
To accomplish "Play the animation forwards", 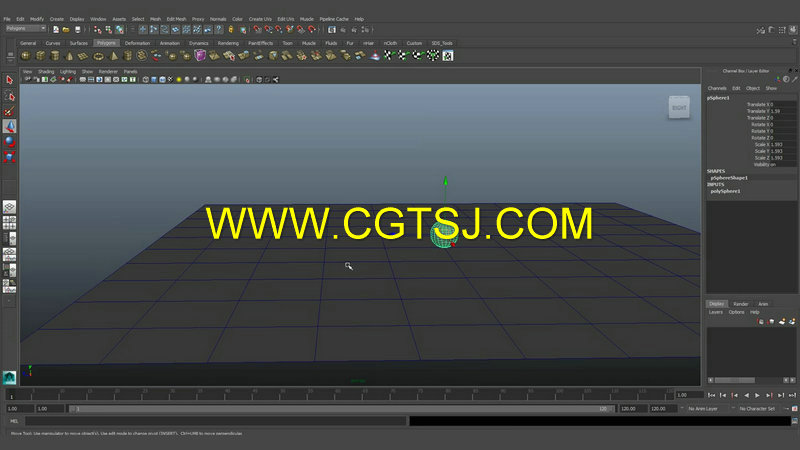I will 758,395.
